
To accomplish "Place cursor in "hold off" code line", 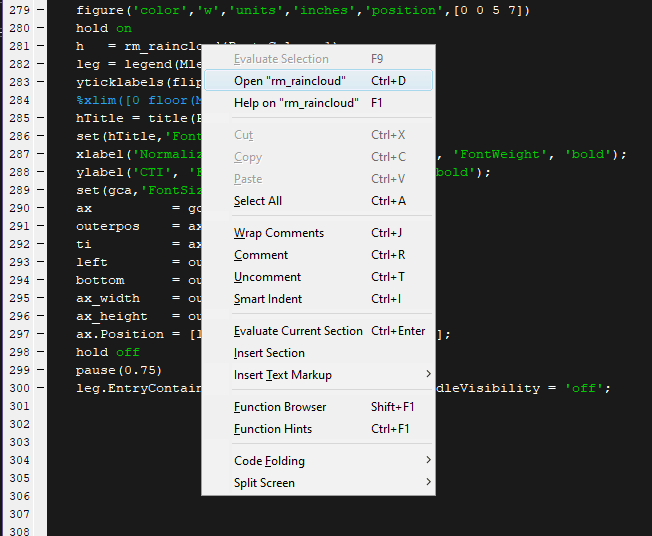I will (108, 353).
